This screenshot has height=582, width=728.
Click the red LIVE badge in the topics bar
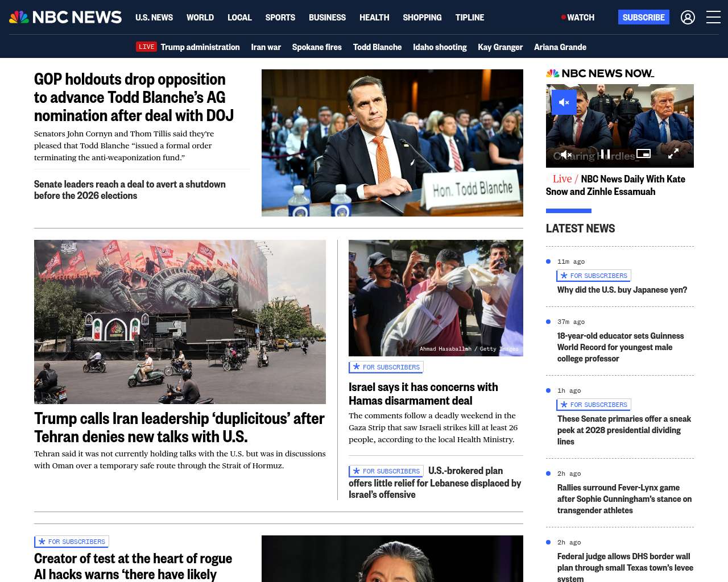(146, 47)
